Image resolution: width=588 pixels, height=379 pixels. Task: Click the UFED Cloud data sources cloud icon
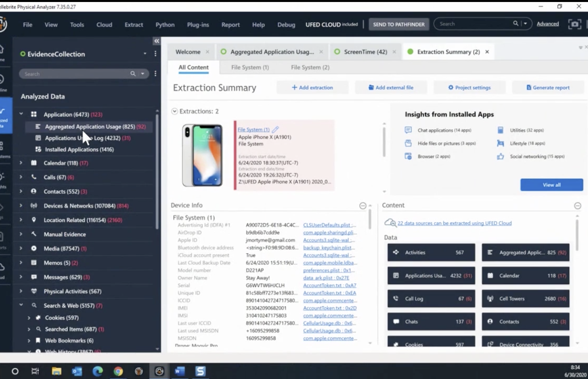click(x=390, y=223)
